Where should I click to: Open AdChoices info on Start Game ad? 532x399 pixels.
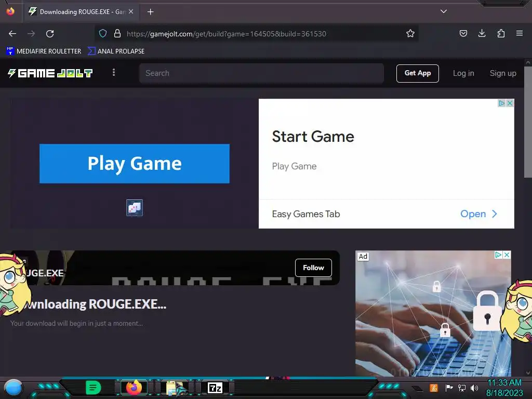(501, 103)
